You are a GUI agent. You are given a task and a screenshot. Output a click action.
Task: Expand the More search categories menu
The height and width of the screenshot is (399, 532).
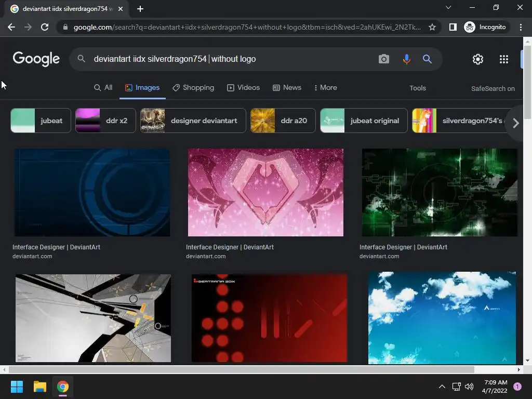(x=325, y=87)
